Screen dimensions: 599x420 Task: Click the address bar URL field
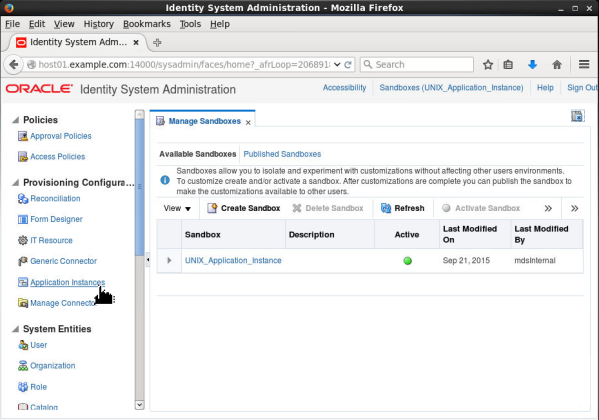183,64
